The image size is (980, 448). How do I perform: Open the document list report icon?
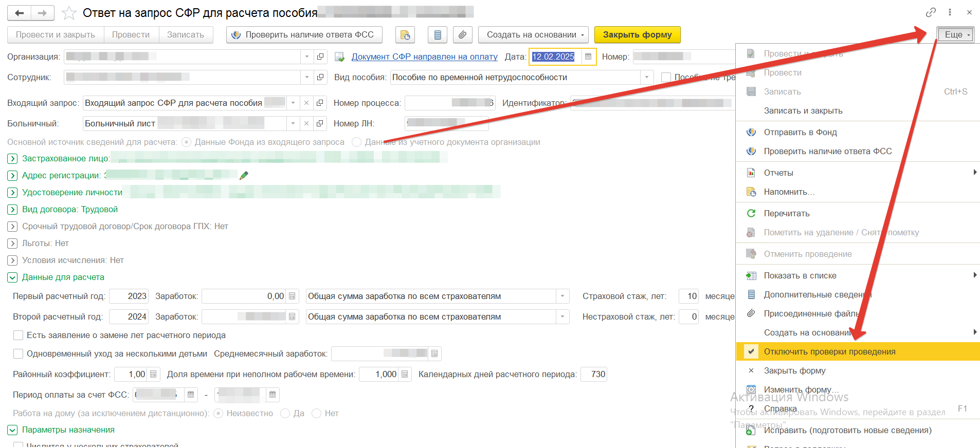[x=438, y=35]
